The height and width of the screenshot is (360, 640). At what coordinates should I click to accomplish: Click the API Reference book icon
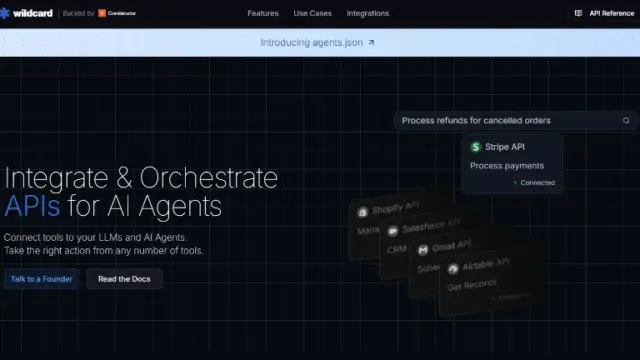(578, 13)
